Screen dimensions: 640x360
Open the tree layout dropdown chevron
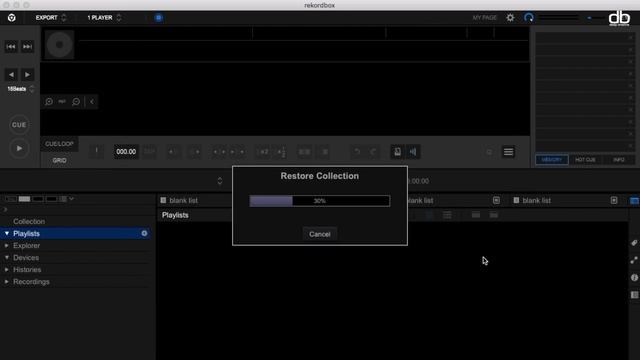71,199
